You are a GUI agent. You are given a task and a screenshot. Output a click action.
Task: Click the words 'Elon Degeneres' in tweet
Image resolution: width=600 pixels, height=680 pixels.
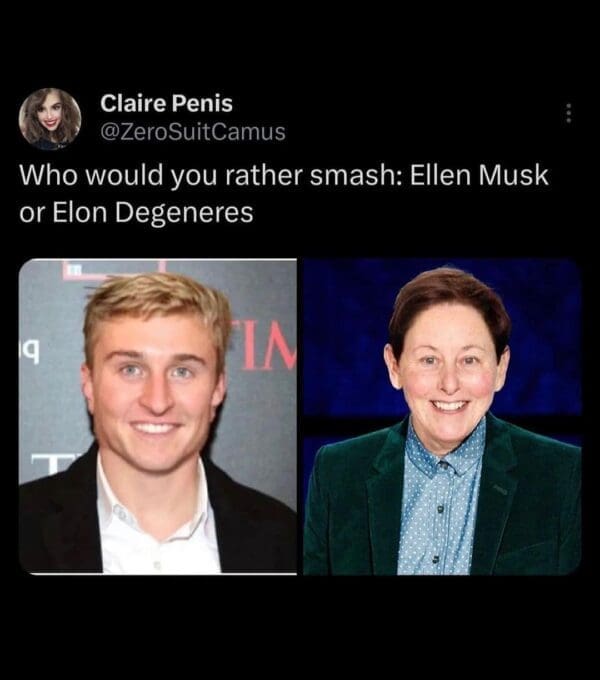click(153, 212)
